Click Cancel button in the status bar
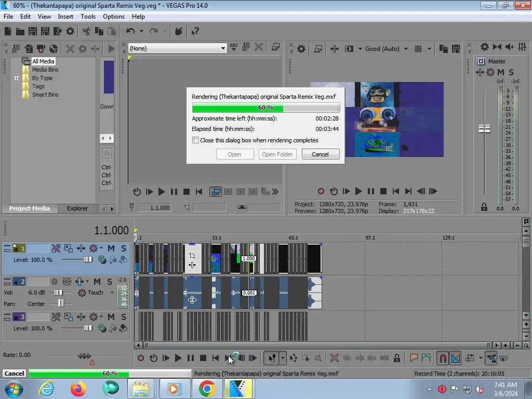Screen dimensions: 532x399 tap(14, 374)
